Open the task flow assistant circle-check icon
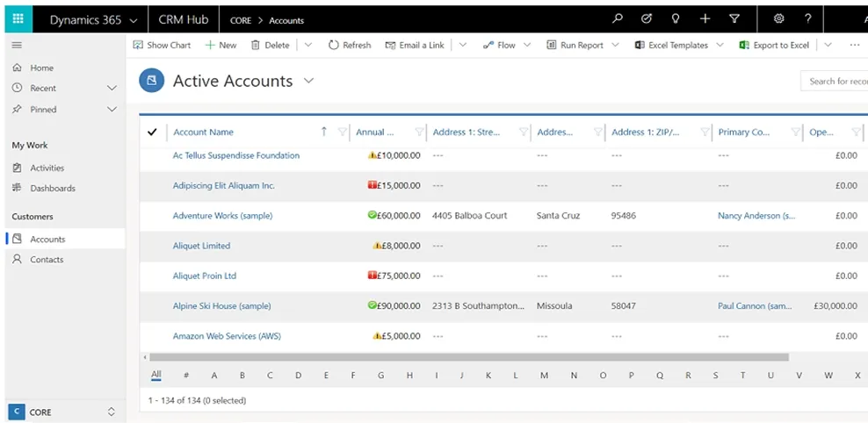868x423 pixels. pos(646,18)
